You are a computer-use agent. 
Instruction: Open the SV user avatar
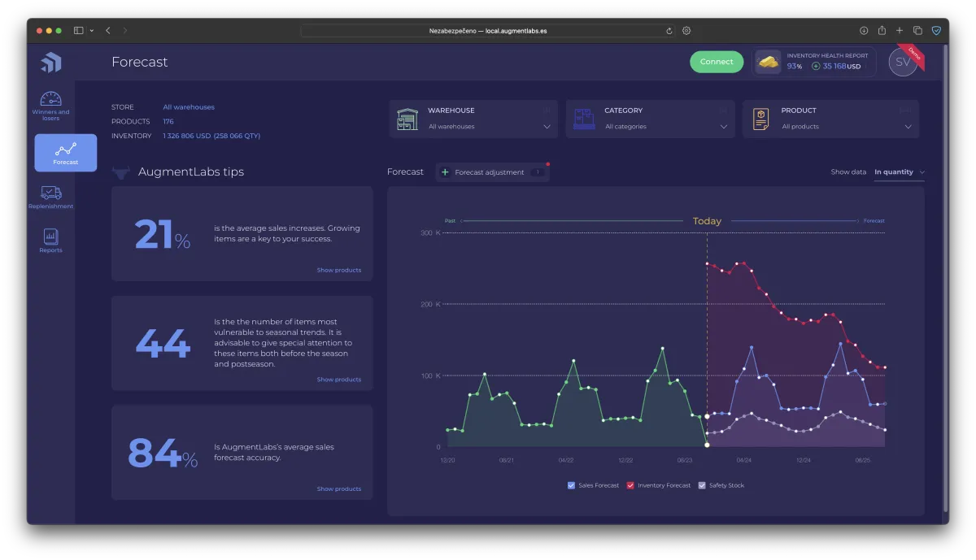pos(903,62)
